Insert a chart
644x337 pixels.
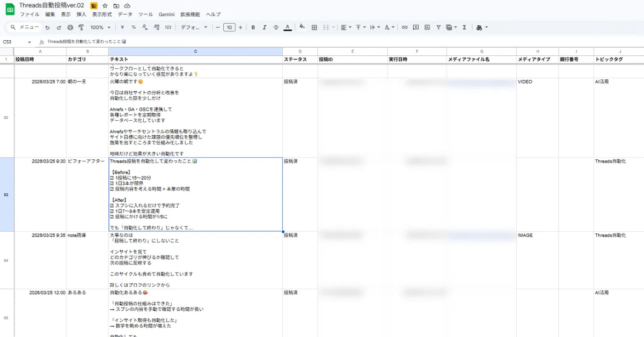coord(427,27)
